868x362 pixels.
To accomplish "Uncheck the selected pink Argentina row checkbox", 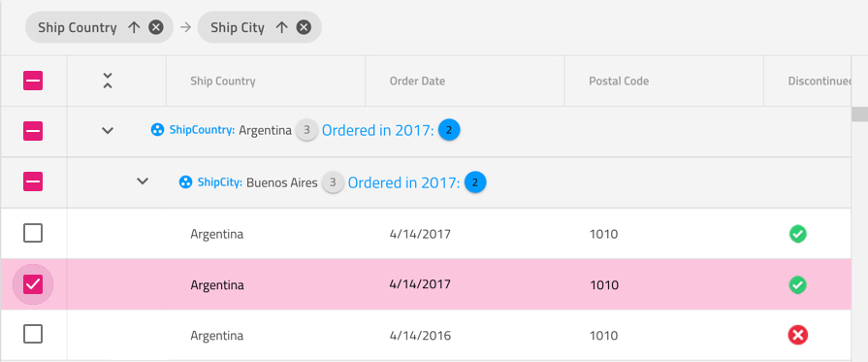I will (33, 284).
